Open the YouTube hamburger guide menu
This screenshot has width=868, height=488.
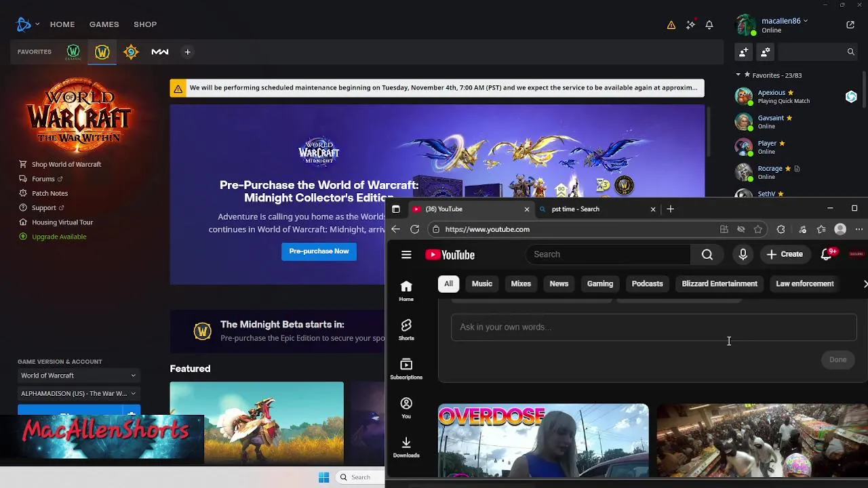pyautogui.click(x=406, y=255)
